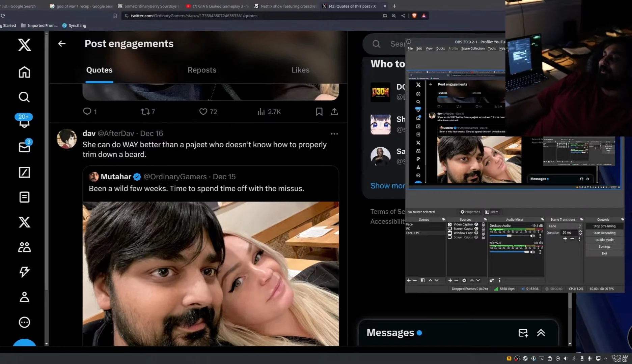
Task: Open the OBS Scene Collection menu
Action: pyautogui.click(x=473, y=49)
